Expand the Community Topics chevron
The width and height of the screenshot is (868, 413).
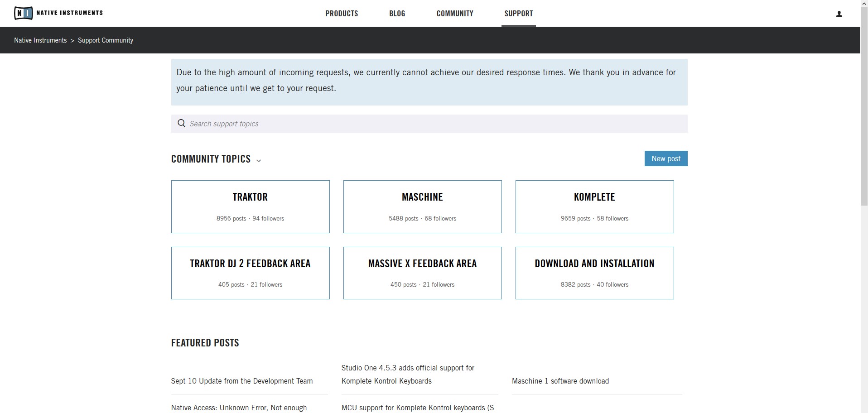coord(259,161)
